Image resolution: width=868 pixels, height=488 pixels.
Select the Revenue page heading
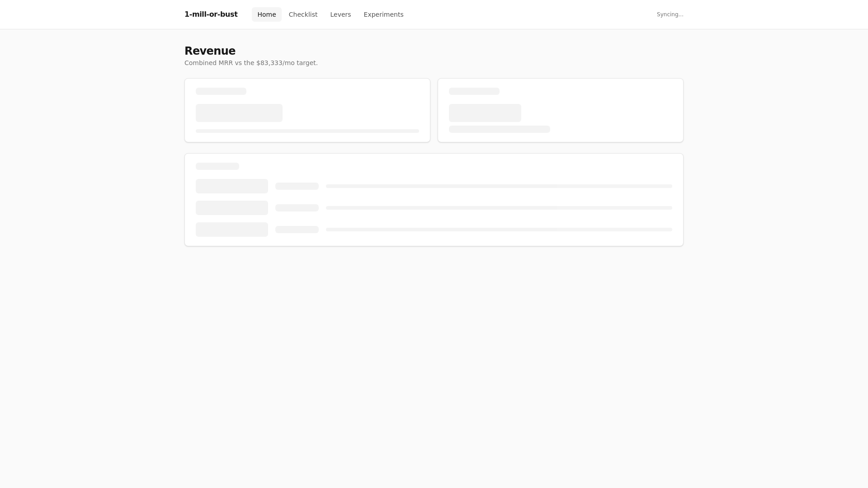tap(210, 51)
